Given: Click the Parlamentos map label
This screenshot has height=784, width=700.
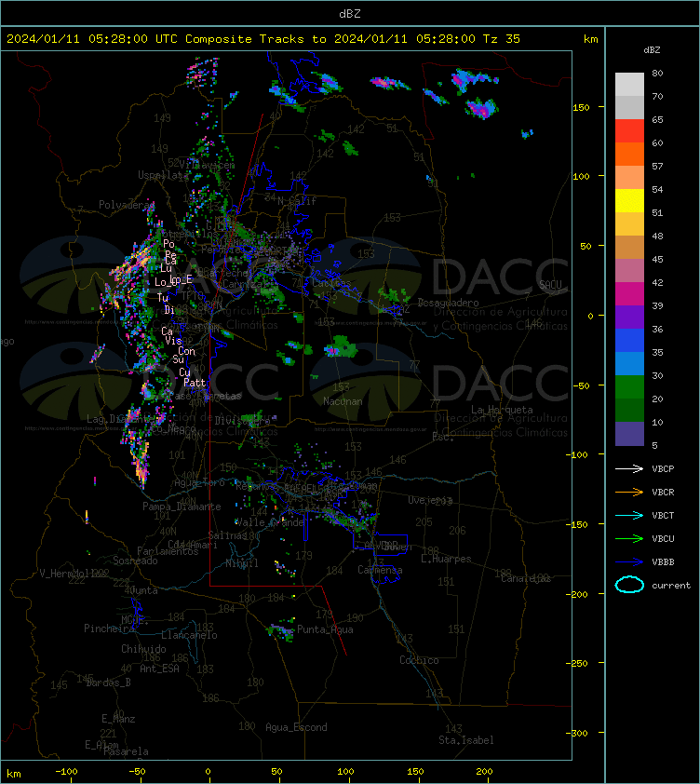Looking at the screenshot, I should point(168,551).
